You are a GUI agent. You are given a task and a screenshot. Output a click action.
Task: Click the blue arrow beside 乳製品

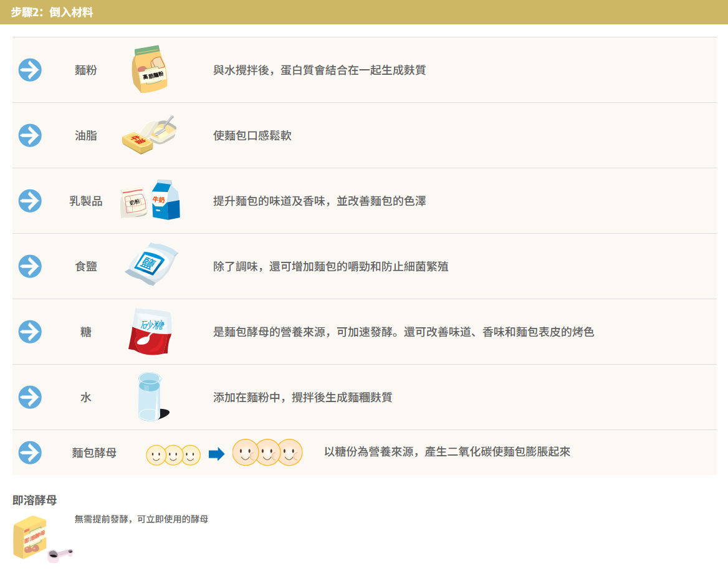click(30, 201)
